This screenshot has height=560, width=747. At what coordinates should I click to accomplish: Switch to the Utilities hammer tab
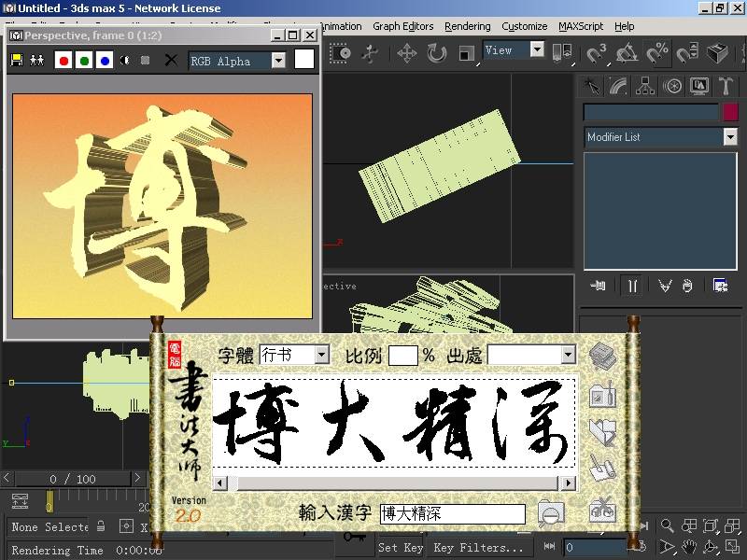726,86
